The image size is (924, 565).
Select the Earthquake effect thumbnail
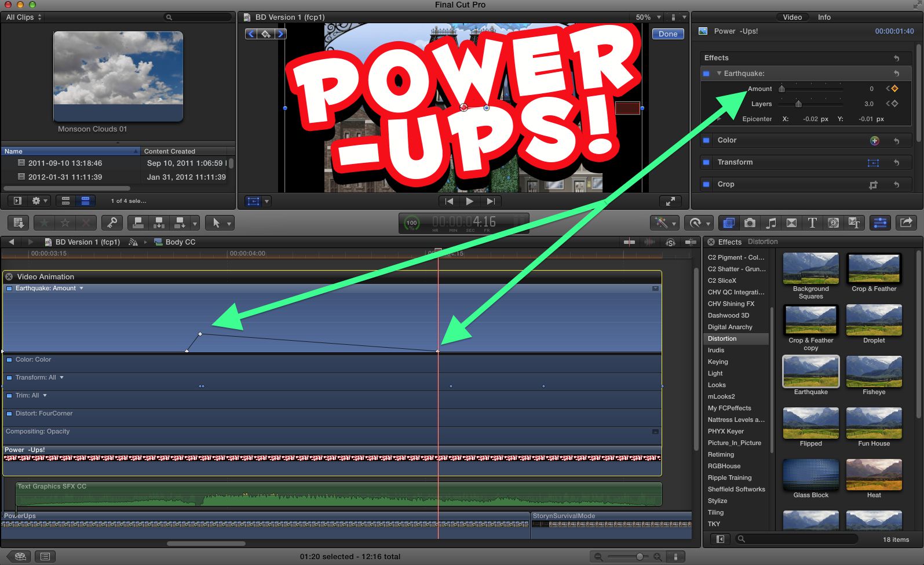(811, 371)
